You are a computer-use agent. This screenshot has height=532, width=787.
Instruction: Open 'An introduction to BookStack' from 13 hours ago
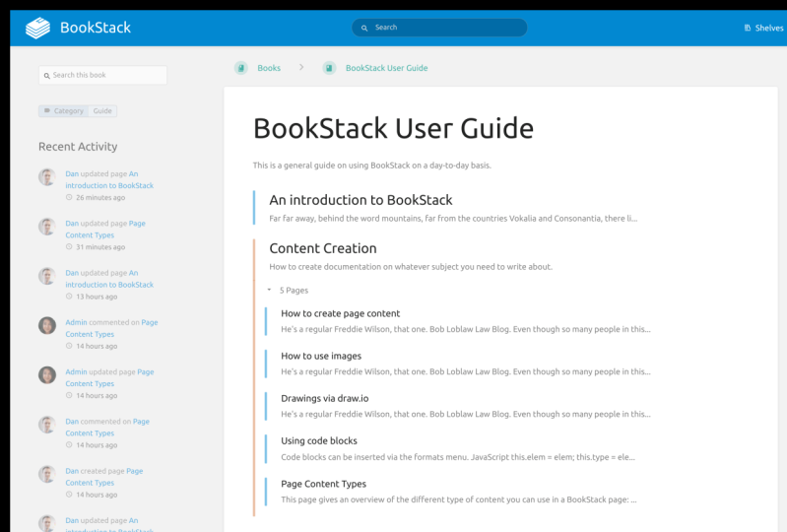(x=109, y=279)
